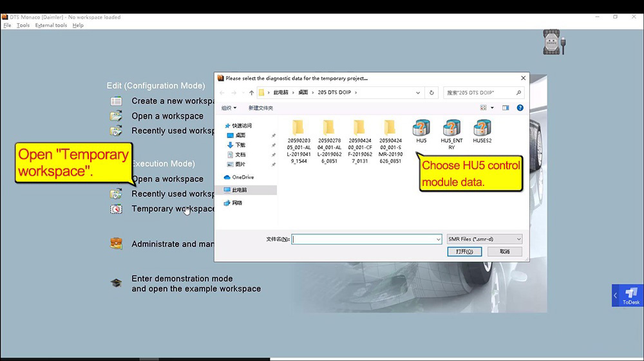Click the change view icon
The height and width of the screenshot is (361, 644).
click(484, 108)
